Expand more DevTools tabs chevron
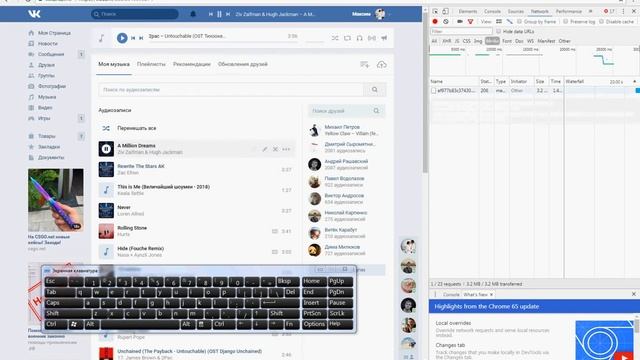This screenshot has width=640, height=360. pos(590,11)
